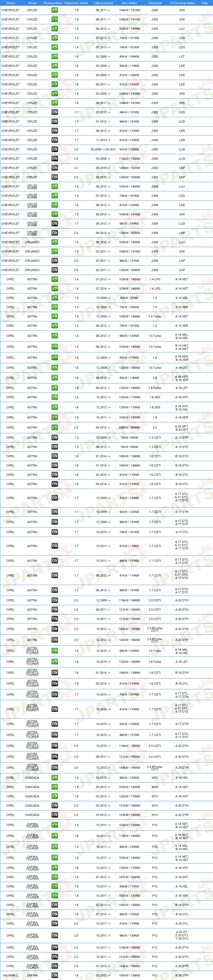
Task: Click ON icon in Zafira Tourer B 16 DTJ row
Action: (55, 914)
